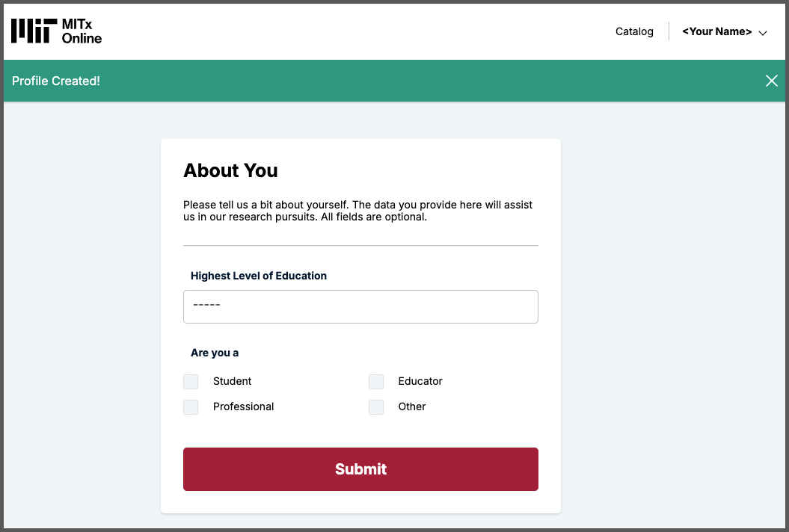Click the X on the green notification
This screenshot has height=532, width=789.
(771, 80)
